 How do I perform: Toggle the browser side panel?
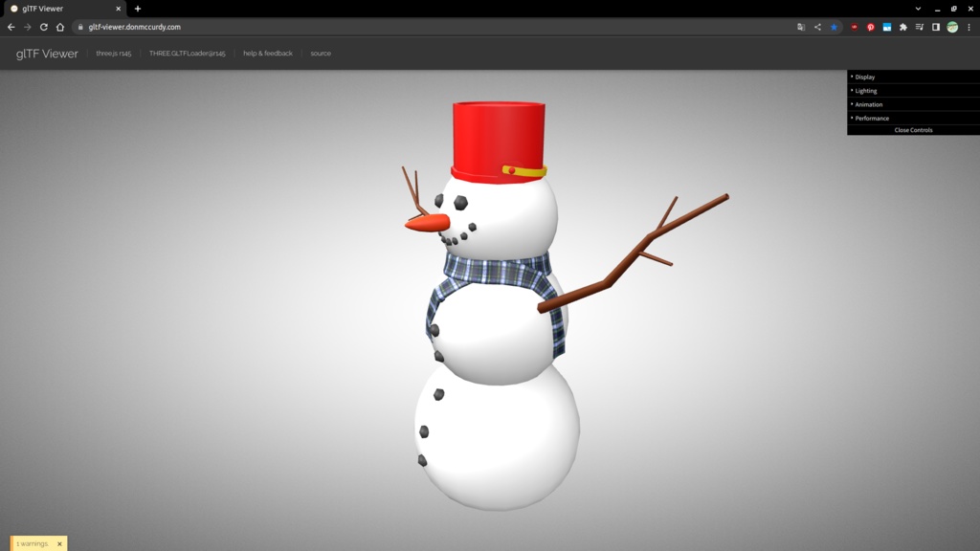coord(936,27)
